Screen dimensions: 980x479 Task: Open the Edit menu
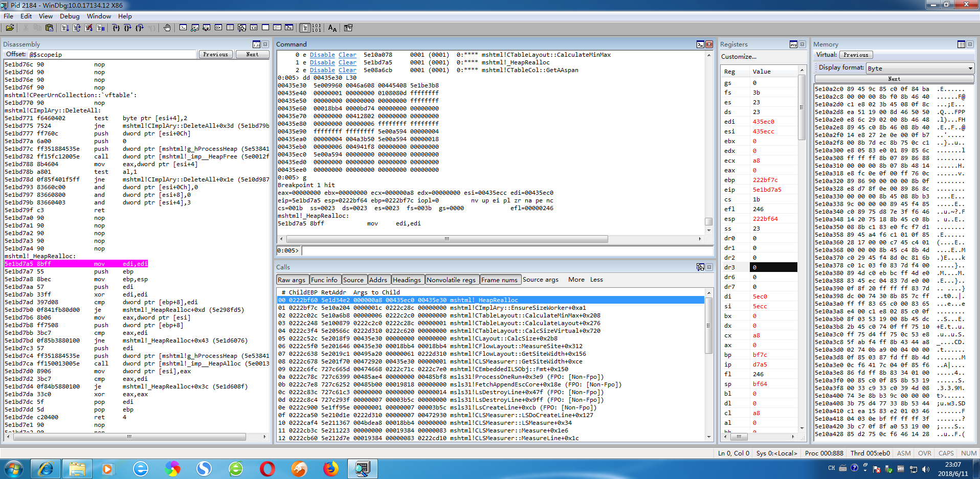click(26, 16)
